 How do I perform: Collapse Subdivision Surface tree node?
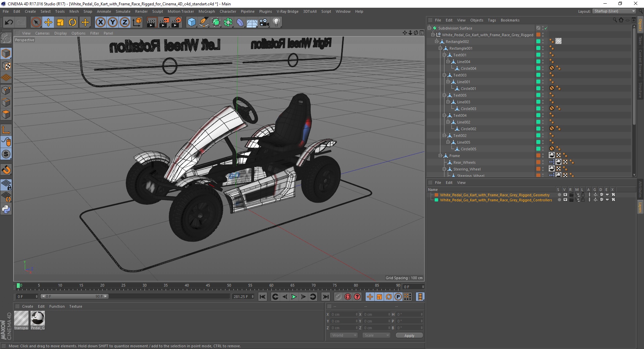pyautogui.click(x=429, y=28)
